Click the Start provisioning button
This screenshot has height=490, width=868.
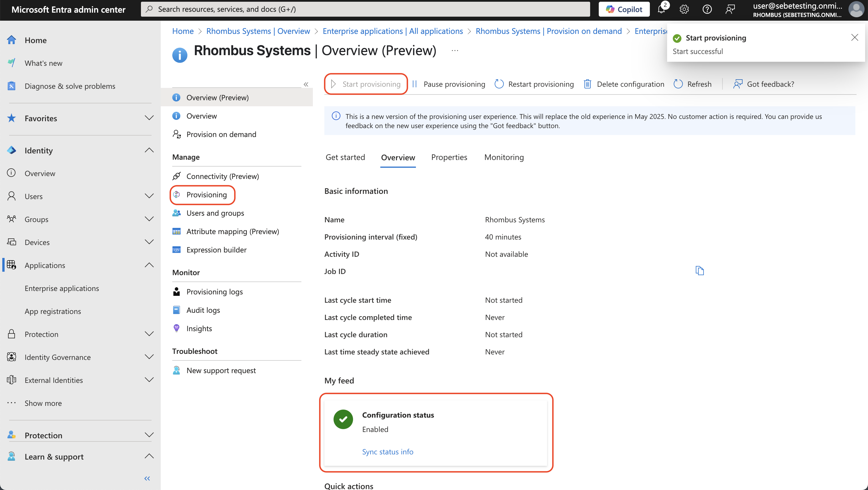[x=366, y=84]
